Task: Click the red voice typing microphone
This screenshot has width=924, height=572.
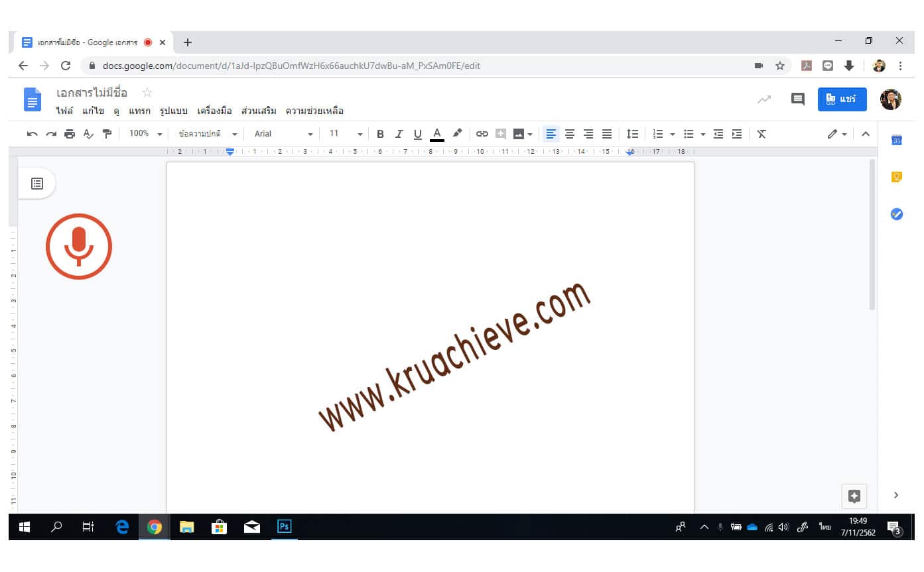Action: click(x=78, y=247)
